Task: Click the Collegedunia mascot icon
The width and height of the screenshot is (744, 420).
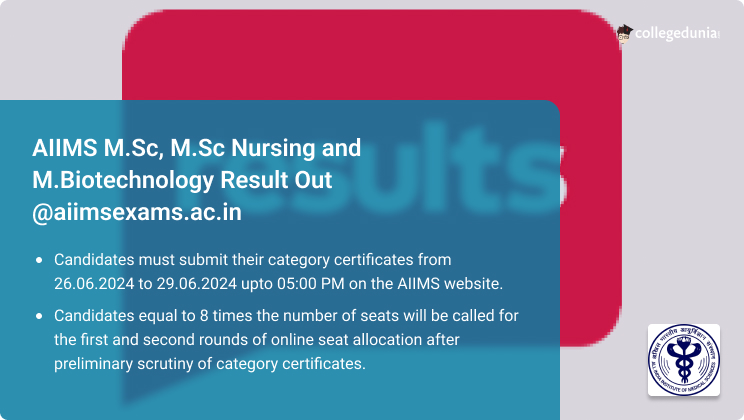Action: tap(625, 34)
